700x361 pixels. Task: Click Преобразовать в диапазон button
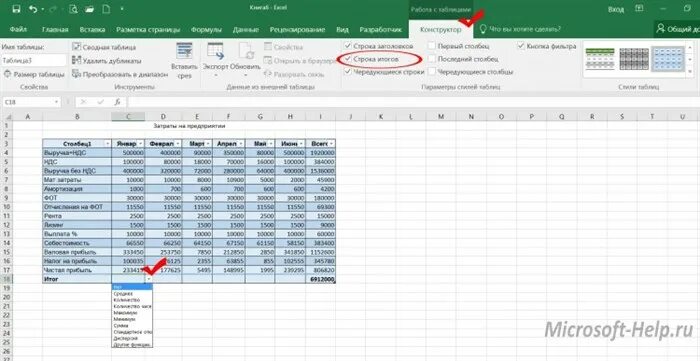120,75
